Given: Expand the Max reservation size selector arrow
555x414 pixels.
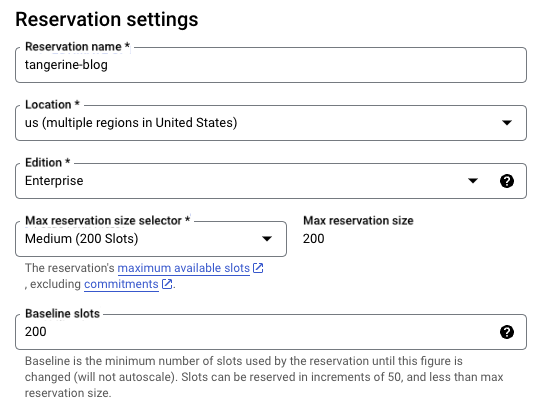Looking at the screenshot, I should (267, 239).
